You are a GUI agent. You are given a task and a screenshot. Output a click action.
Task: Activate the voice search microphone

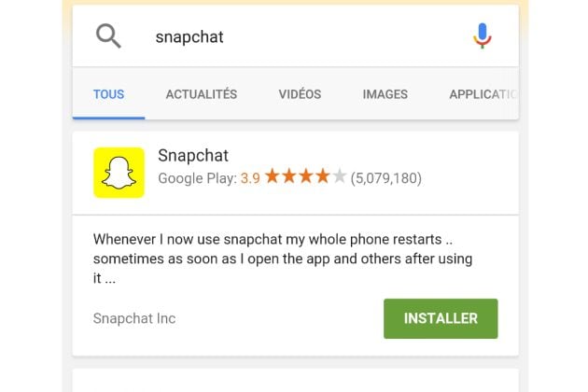[x=482, y=36]
